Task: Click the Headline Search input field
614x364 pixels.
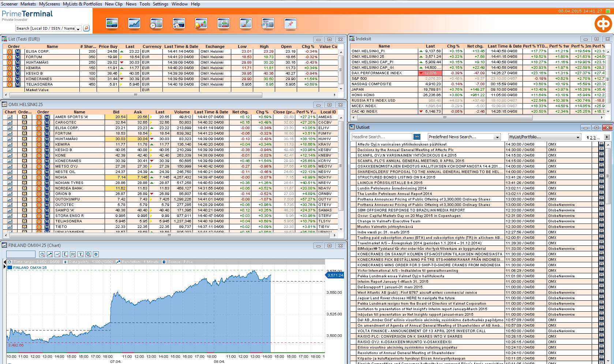Action: [x=381, y=137]
